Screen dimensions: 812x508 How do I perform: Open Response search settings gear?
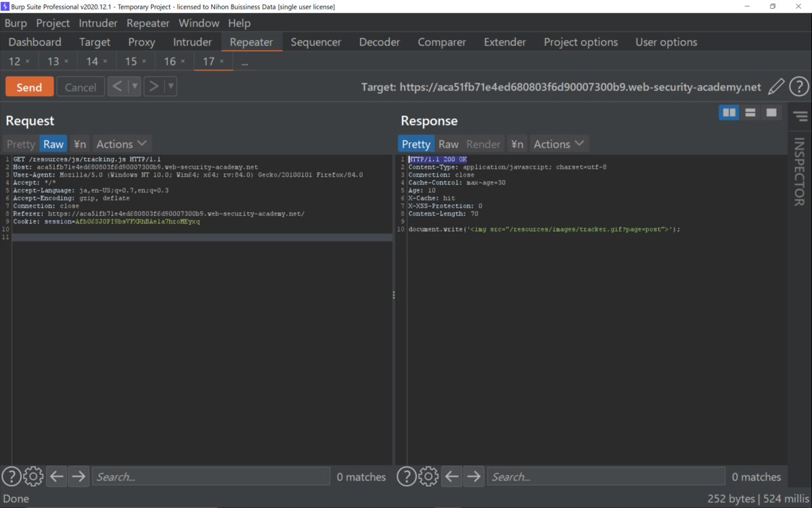(428, 477)
